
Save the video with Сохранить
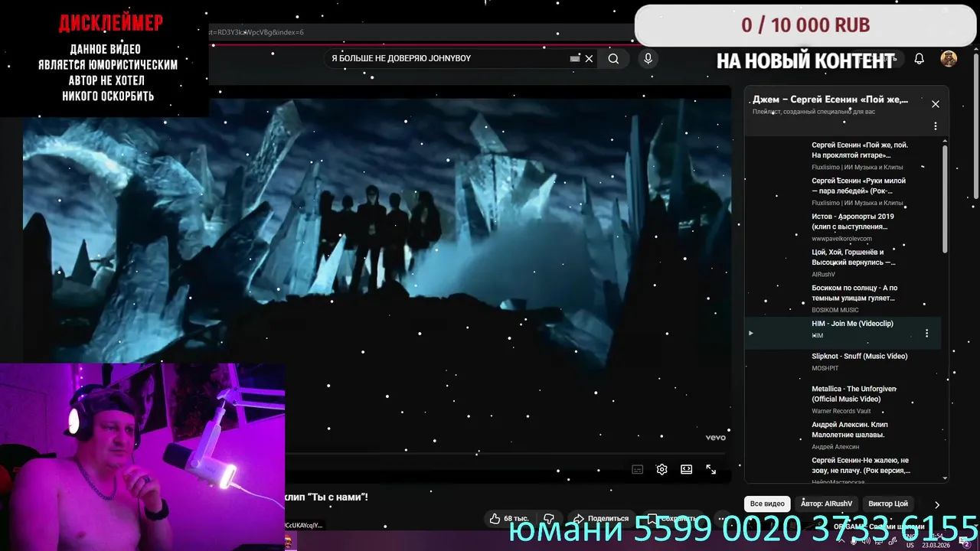[x=671, y=519]
